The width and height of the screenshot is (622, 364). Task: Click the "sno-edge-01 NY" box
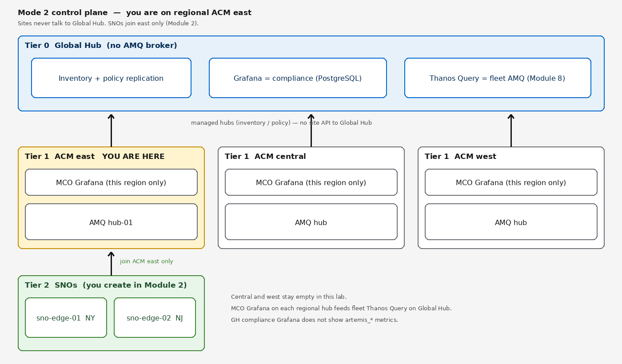point(66,318)
